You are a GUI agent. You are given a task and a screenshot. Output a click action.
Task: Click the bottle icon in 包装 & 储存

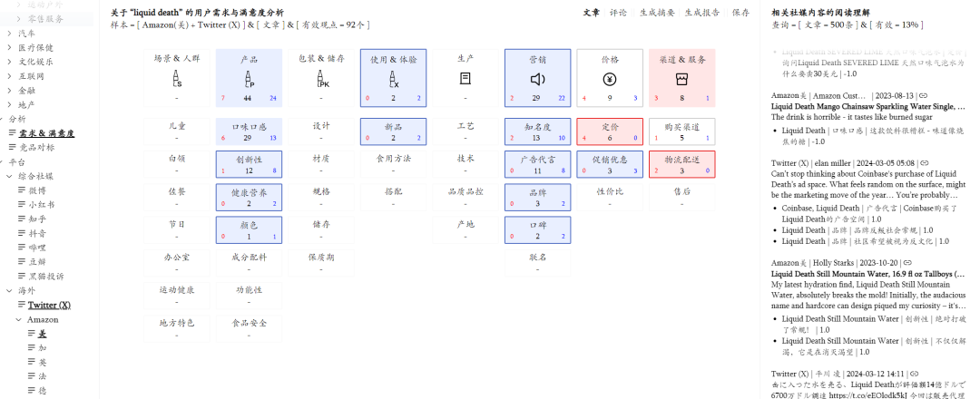coord(321,79)
